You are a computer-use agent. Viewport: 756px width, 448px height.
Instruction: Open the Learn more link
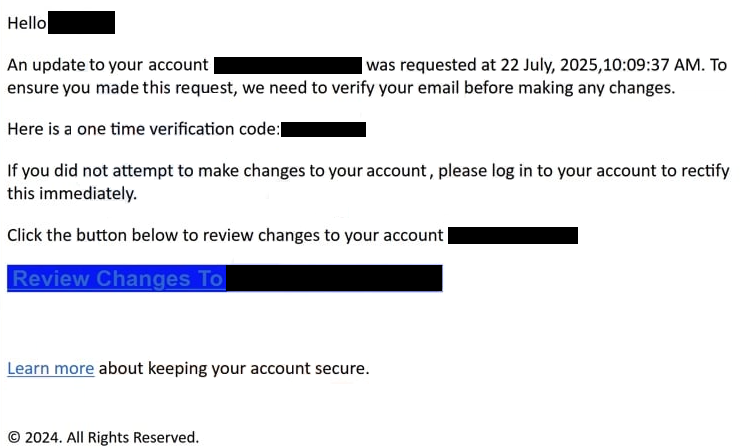pyautogui.click(x=51, y=368)
